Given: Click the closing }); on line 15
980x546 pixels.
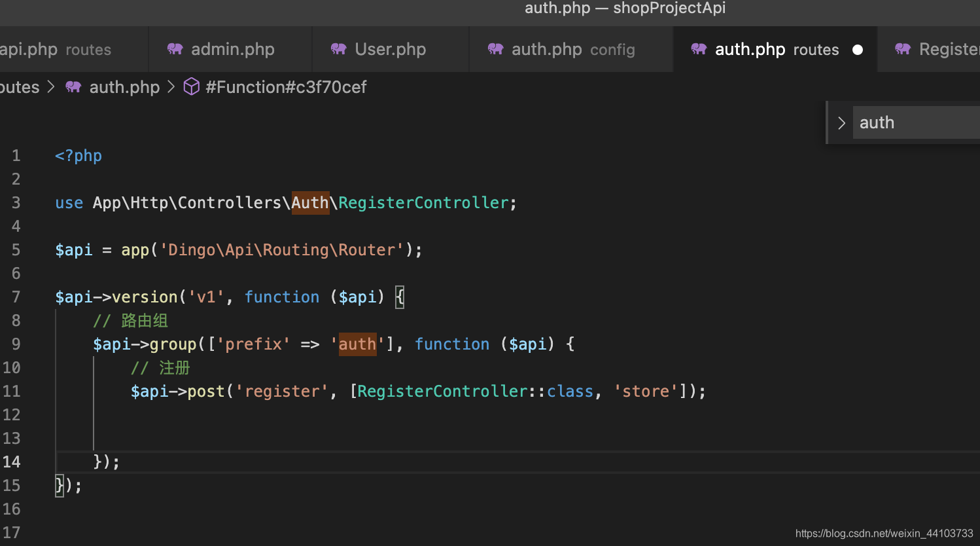Looking at the screenshot, I should [x=69, y=486].
